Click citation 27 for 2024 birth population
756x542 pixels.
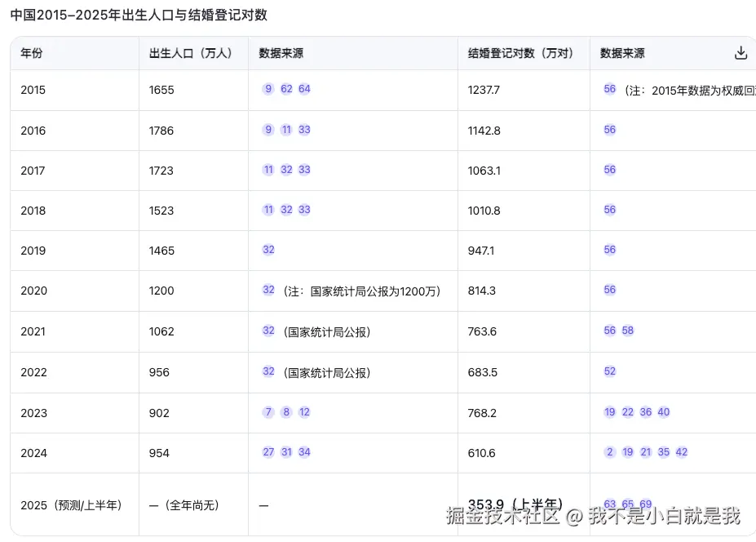click(x=268, y=451)
